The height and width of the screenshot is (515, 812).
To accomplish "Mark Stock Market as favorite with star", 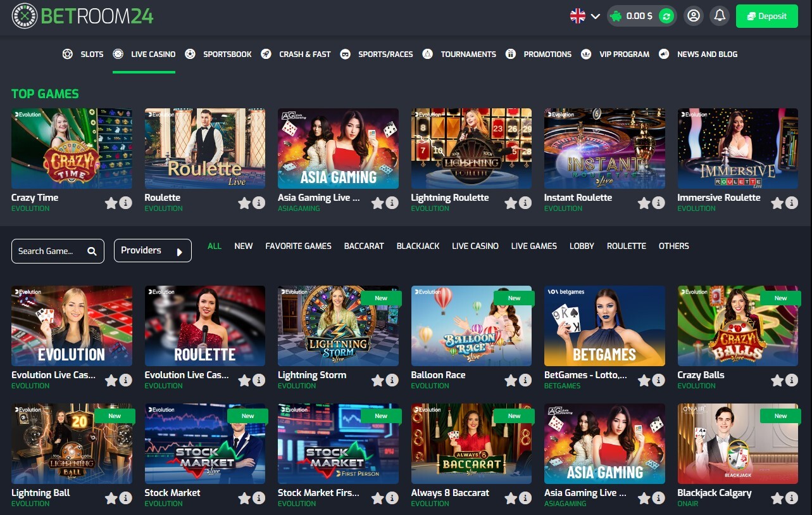I will [244, 498].
